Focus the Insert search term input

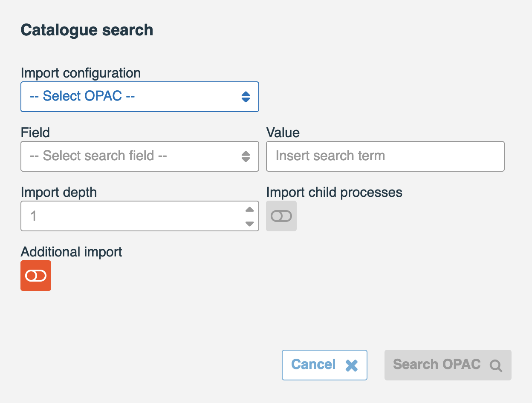[x=385, y=156]
